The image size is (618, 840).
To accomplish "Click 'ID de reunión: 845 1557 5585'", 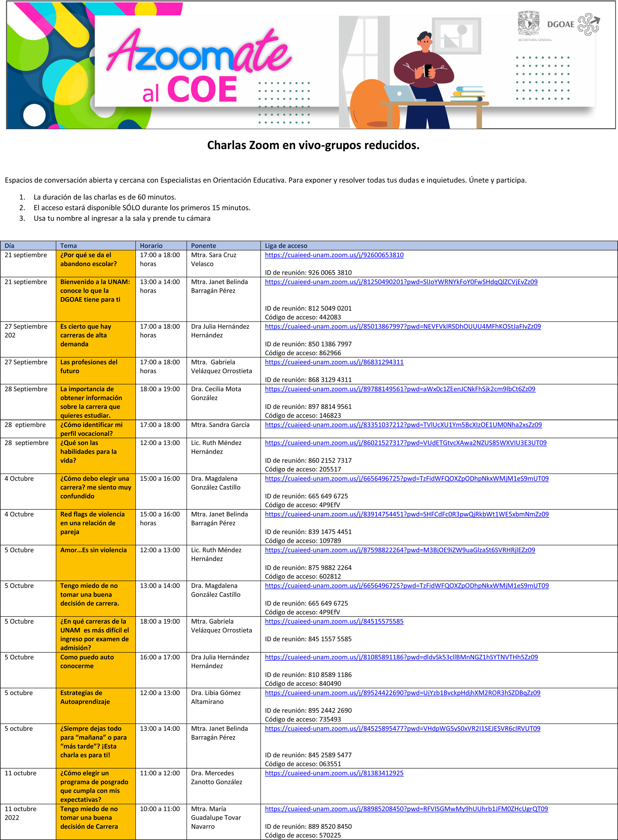I will pyautogui.click(x=308, y=639).
